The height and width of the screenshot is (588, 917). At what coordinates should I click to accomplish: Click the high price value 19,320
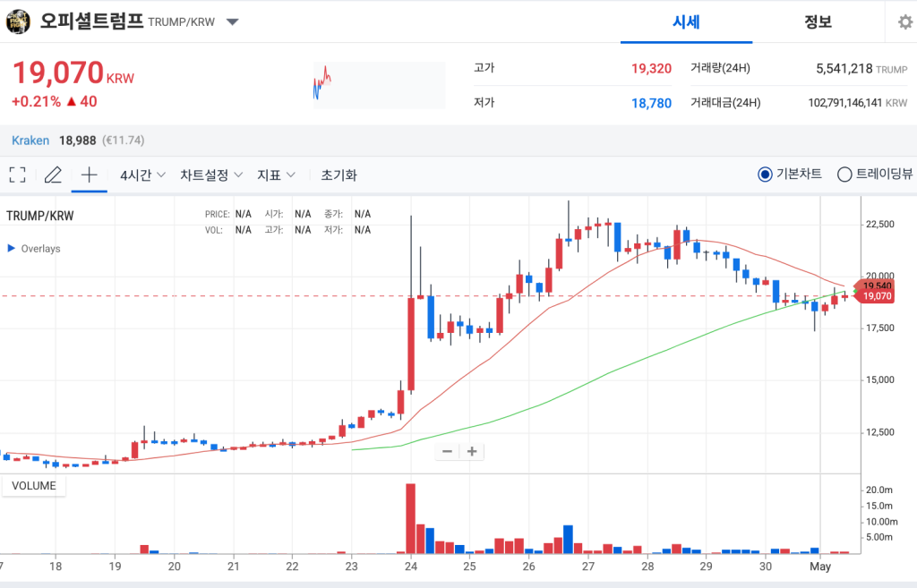[x=651, y=68]
